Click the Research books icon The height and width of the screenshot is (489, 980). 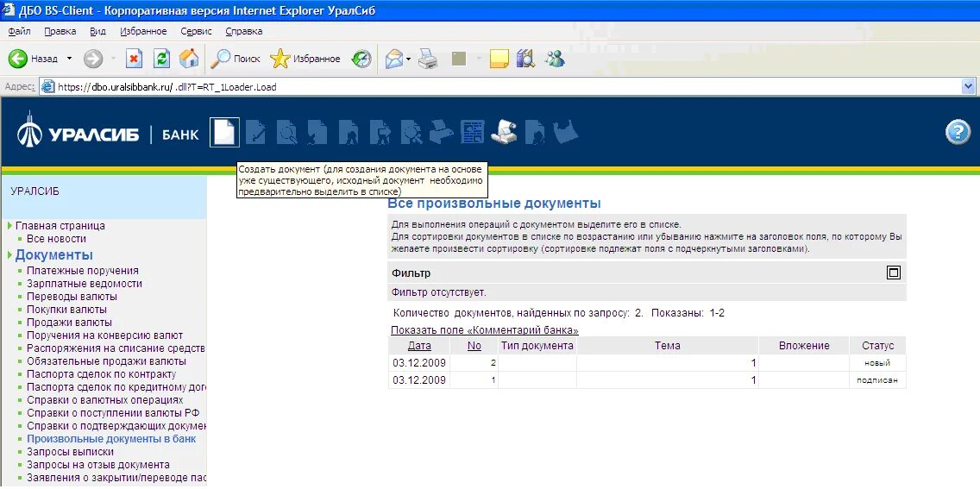pos(525,59)
